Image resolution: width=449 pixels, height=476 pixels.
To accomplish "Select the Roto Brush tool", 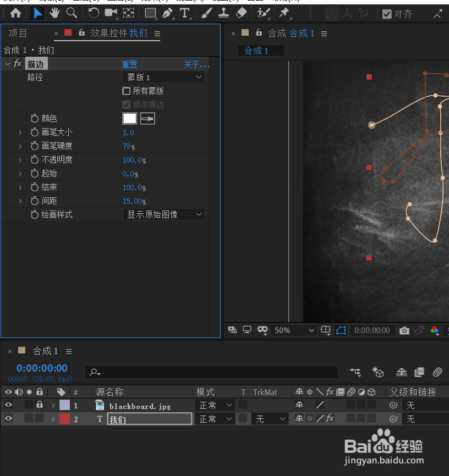I will coord(263,13).
